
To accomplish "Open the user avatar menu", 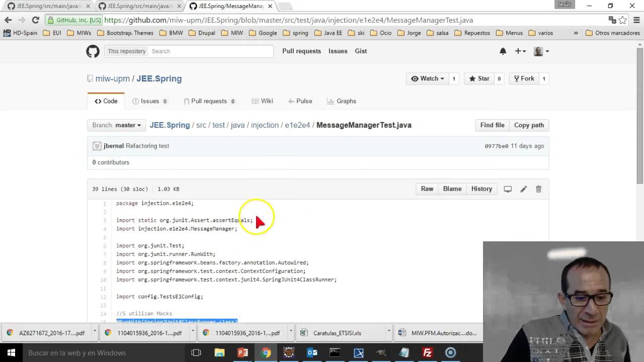I will pyautogui.click(x=541, y=51).
